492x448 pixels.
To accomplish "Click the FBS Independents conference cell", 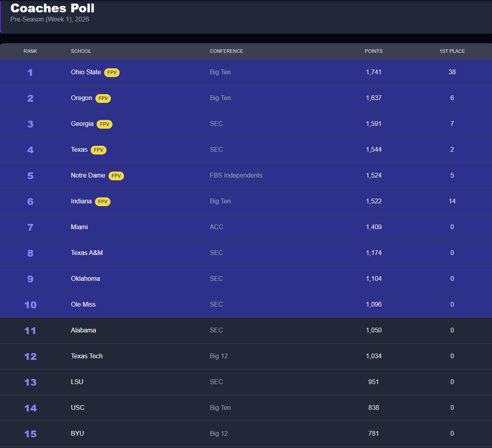I will point(236,175).
